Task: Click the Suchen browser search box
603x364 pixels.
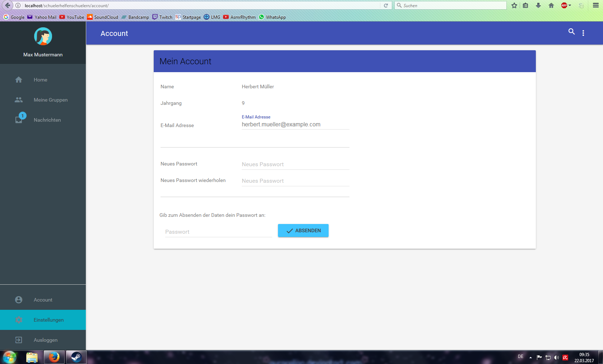Action: pyautogui.click(x=450, y=5)
